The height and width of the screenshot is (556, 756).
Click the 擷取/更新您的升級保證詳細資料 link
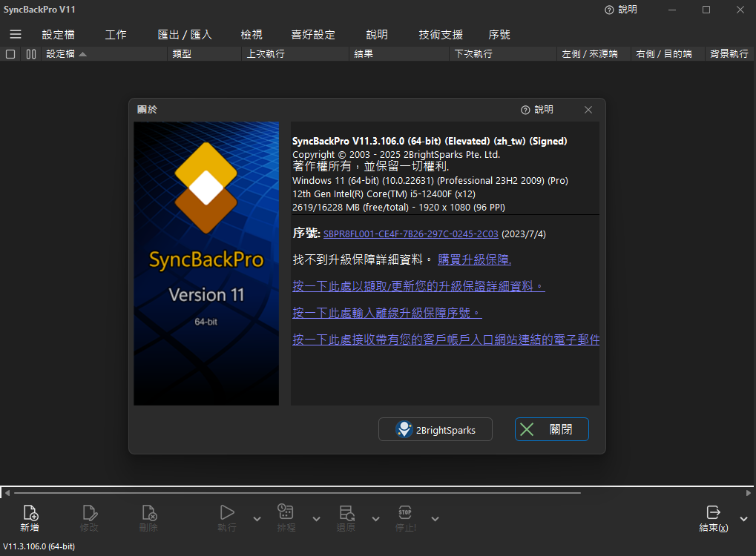pyautogui.click(x=419, y=286)
